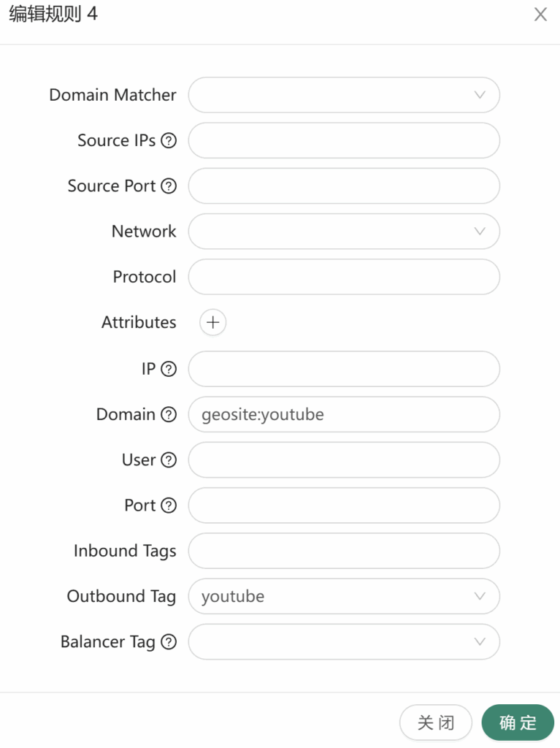This screenshot has width=560, height=748.
Task: Add an attribute with the plus button
Action: (x=212, y=322)
